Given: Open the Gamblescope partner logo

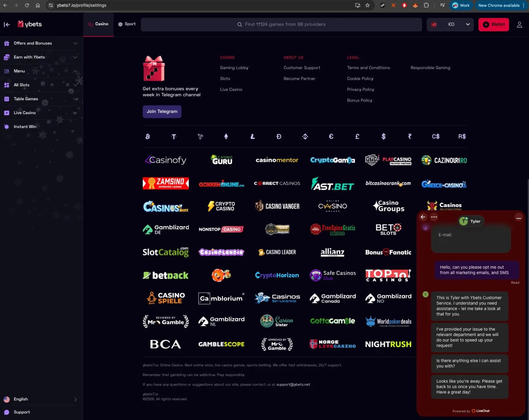Looking at the screenshot, I should 221,344.
